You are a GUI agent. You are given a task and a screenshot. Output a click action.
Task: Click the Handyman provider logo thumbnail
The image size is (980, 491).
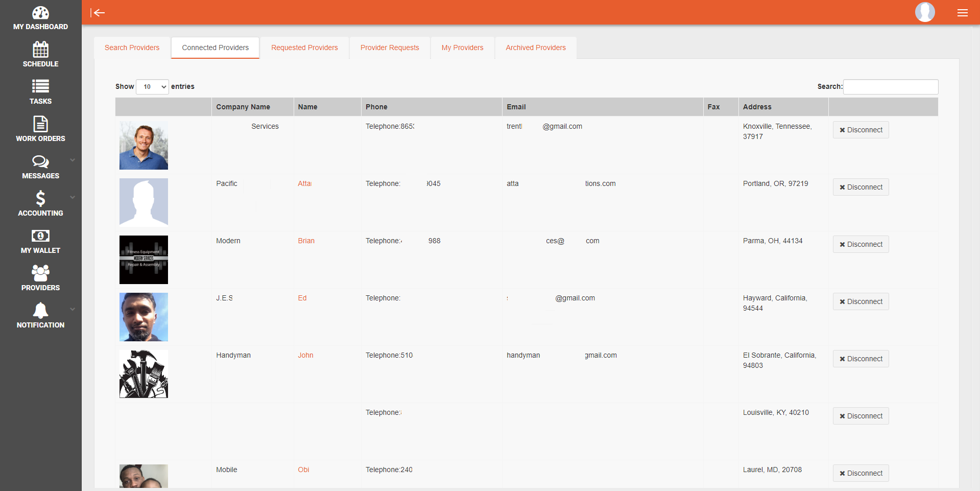coord(144,374)
